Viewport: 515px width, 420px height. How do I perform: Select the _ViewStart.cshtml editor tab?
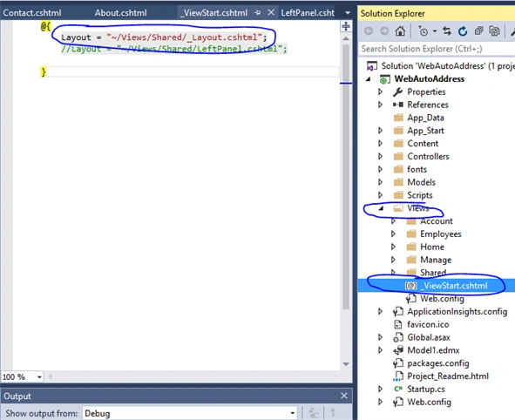click(213, 13)
